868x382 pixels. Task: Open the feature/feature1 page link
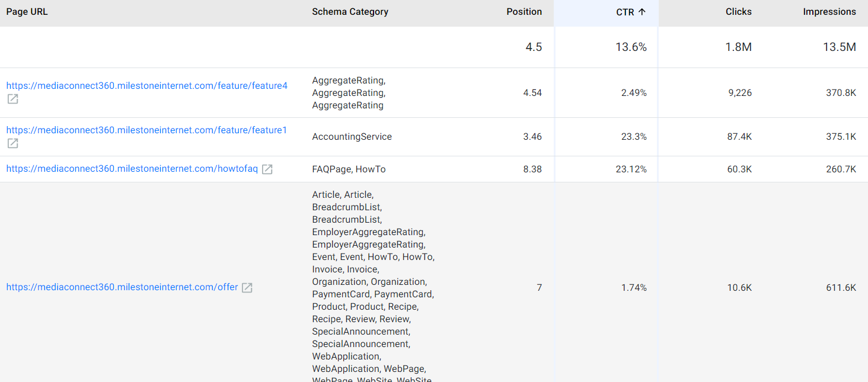click(147, 130)
